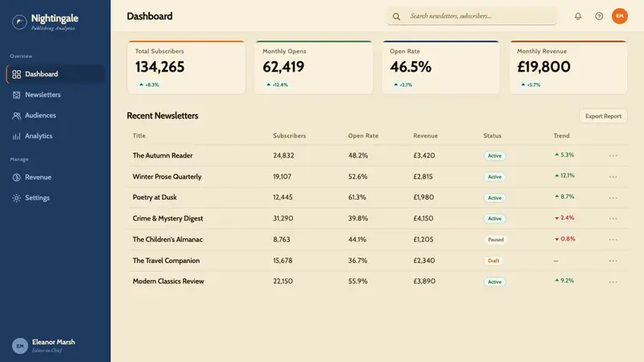Click the Monthly Opens up-arrow trend icon
Viewport: 644px width, 362px height.
click(269, 84)
